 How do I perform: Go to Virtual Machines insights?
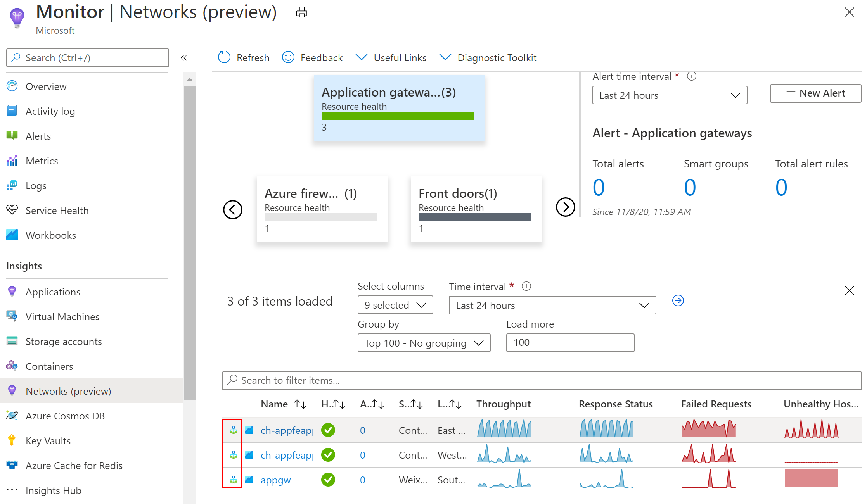(x=62, y=317)
